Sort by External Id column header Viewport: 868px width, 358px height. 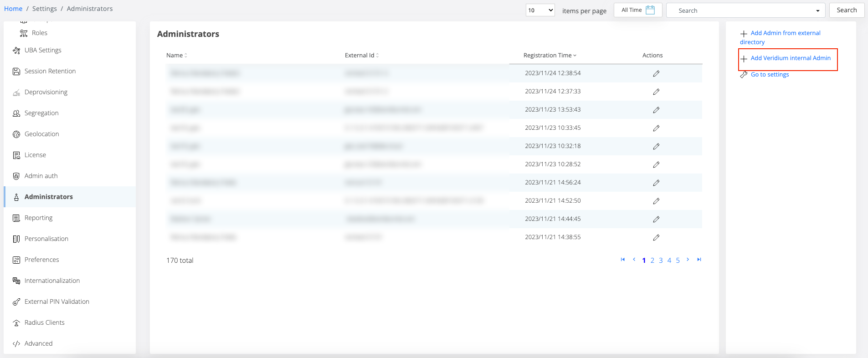(x=362, y=55)
